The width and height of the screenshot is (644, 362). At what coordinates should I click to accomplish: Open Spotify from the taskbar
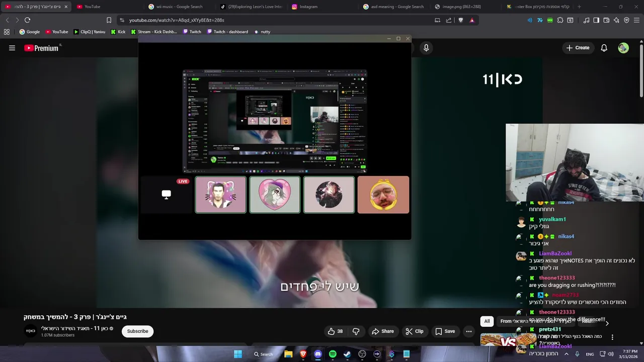tap(333, 354)
